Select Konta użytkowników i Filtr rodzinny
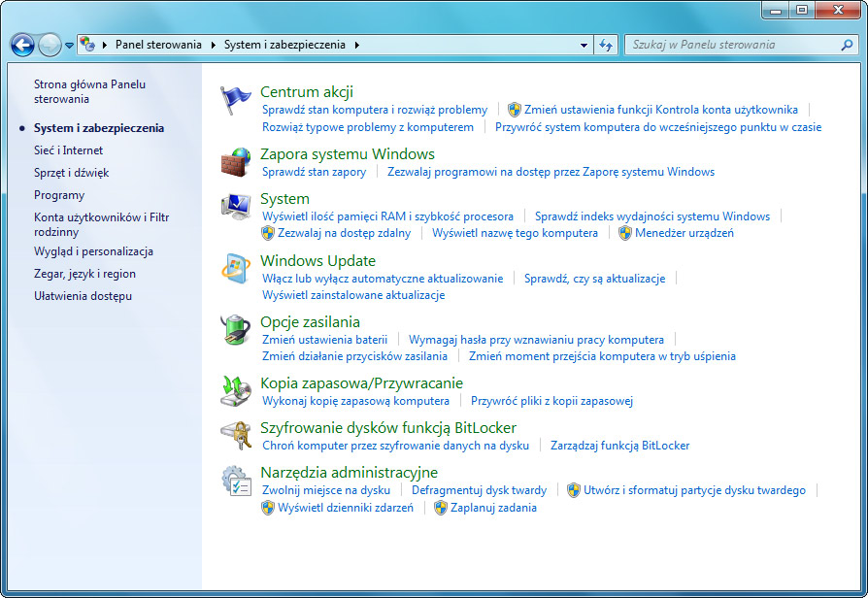The width and height of the screenshot is (868, 598). [x=101, y=224]
